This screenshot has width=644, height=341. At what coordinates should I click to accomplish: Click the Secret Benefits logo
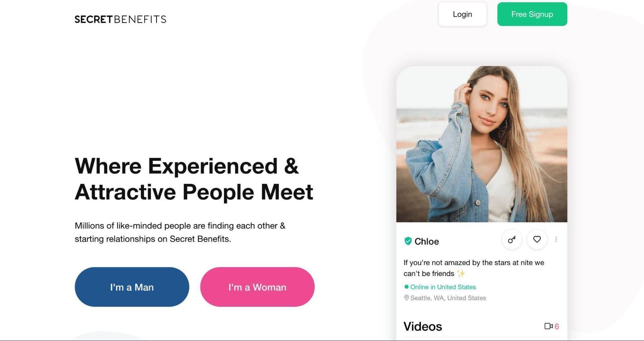pos(120,19)
